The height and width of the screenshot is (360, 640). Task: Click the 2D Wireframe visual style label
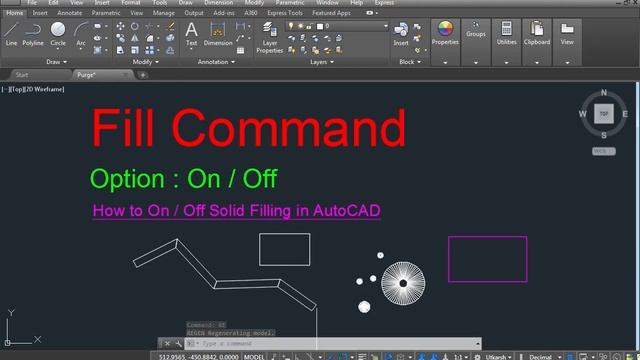click(x=44, y=89)
